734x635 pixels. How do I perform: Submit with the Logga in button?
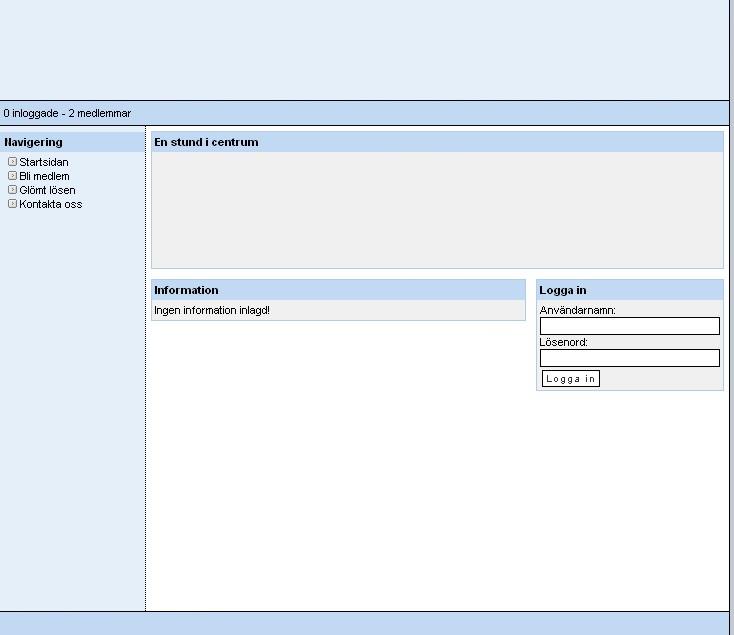click(x=571, y=379)
